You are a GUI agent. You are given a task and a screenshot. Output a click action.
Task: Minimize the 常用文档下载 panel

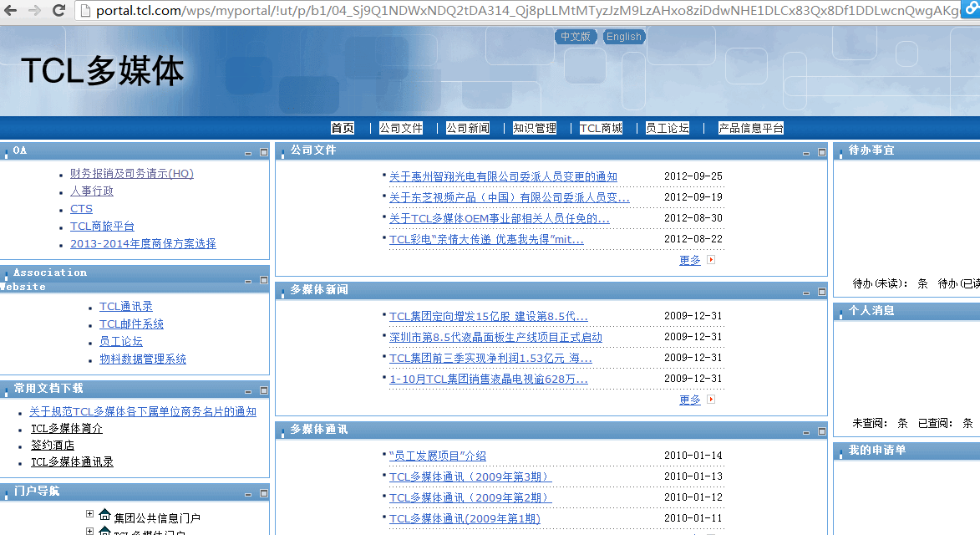click(x=248, y=391)
